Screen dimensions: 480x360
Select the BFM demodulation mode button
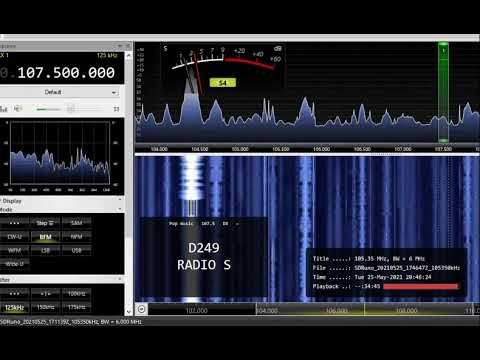[45, 237]
